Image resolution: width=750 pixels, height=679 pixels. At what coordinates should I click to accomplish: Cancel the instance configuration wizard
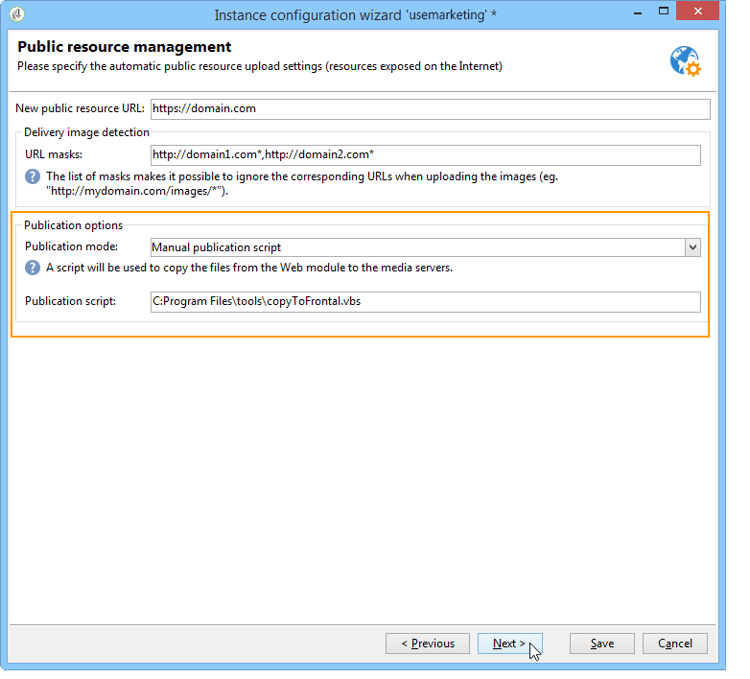tap(675, 644)
